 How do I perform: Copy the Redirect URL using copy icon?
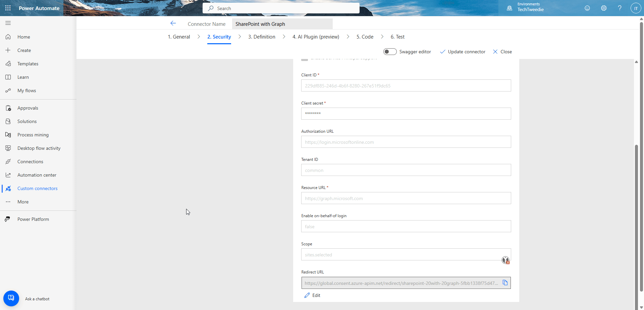(x=505, y=283)
